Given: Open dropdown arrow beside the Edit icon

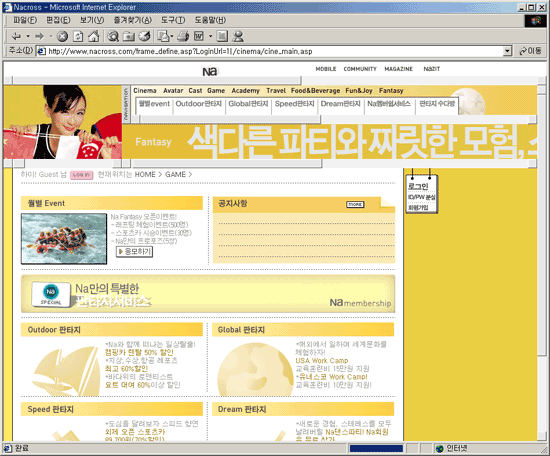Looking at the screenshot, I should pyautogui.click(x=210, y=36).
